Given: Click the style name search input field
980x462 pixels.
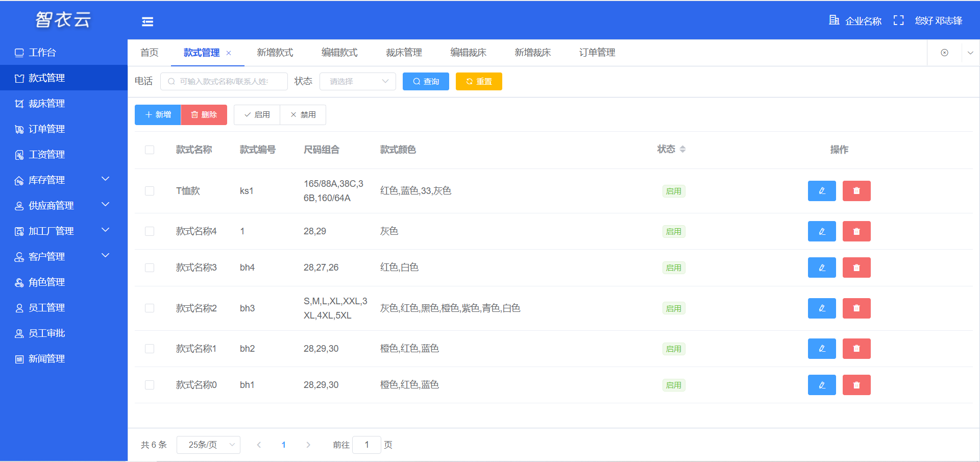Looking at the screenshot, I should (x=224, y=81).
